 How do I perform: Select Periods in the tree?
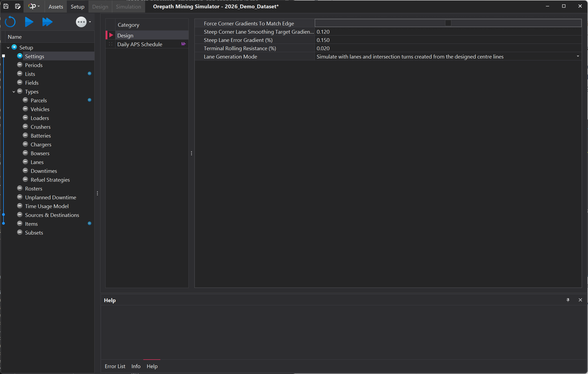coord(34,65)
